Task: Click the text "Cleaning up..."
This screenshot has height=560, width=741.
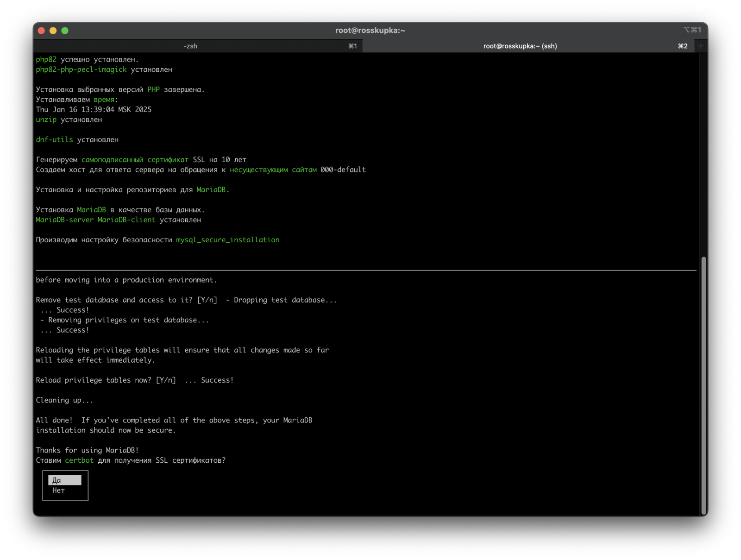Action: click(x=64, y=400)
